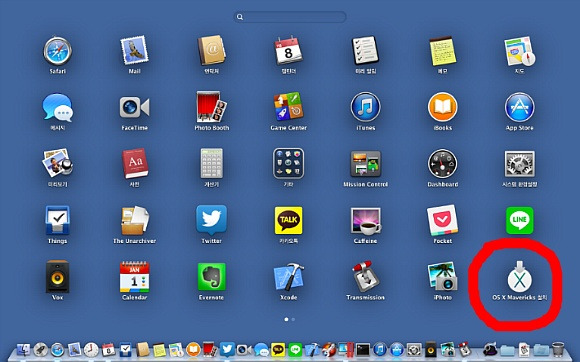Launch the OS X Mavericks installer
Image resolution: width=580 pixels, height=362 pixels.
click(520, 277)
